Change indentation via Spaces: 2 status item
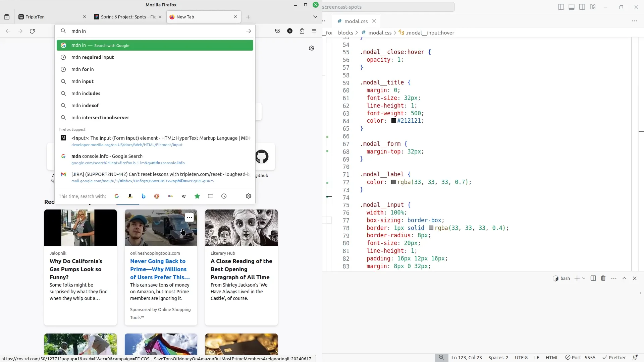This screenshot has height=362, width=644. tap(498, 358)
